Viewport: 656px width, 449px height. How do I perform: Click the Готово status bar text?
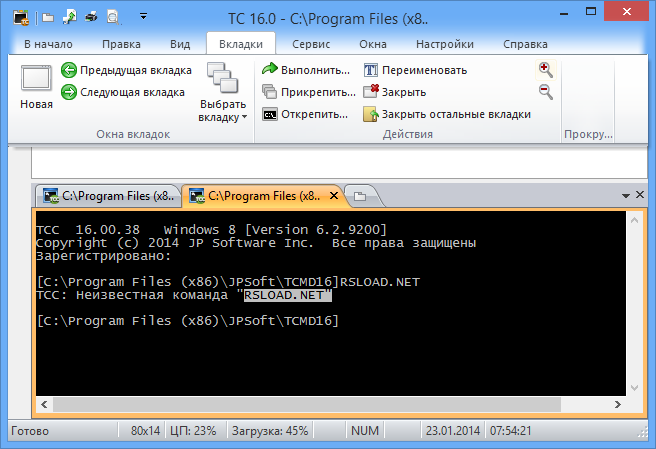[x=30, y=431]
